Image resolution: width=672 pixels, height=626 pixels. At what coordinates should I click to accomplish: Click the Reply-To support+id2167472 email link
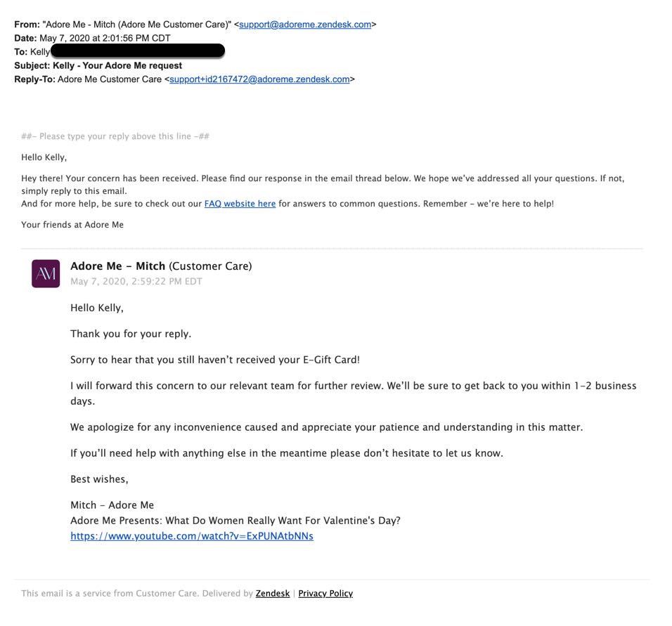(259, 79)
